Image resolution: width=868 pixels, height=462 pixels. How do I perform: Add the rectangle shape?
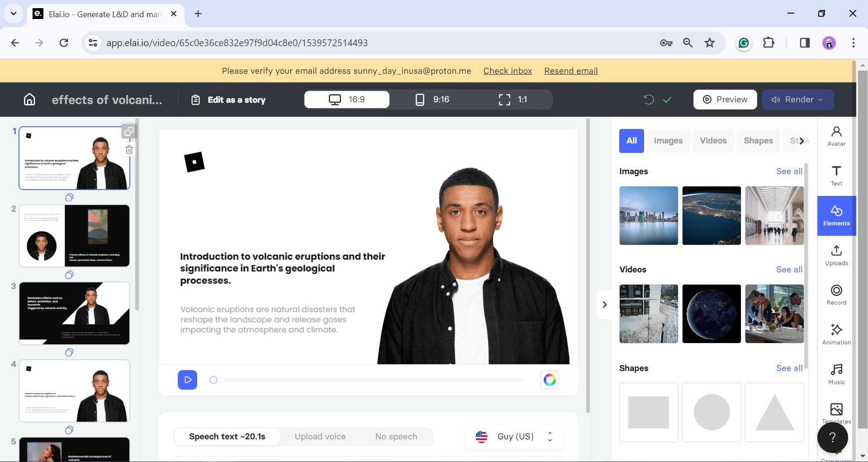click(x=649, y=412)
